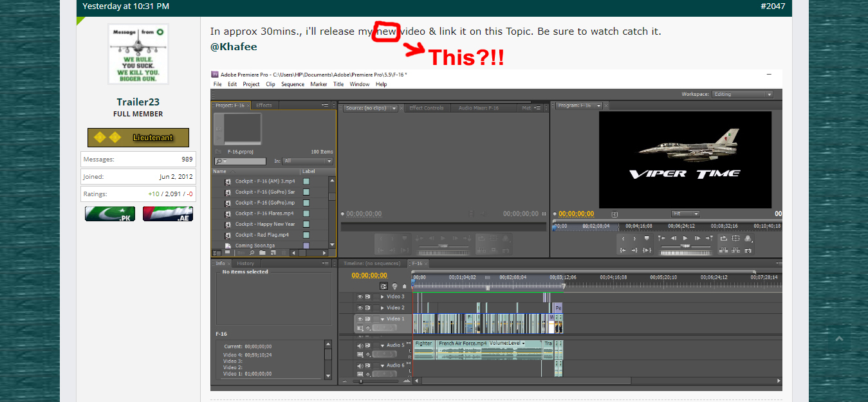868x402 pixels.
Task: Open the Sequence menu
Action: 293,84
